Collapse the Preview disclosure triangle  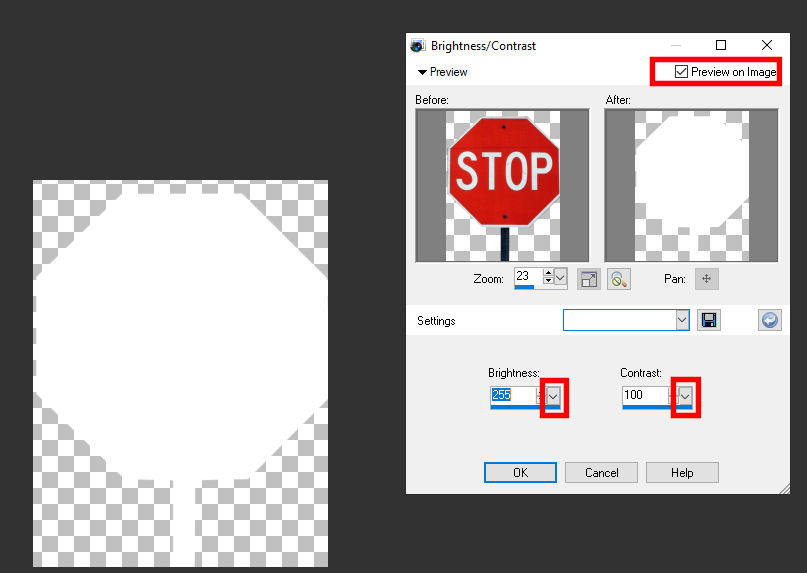click(x=422, y=73)
